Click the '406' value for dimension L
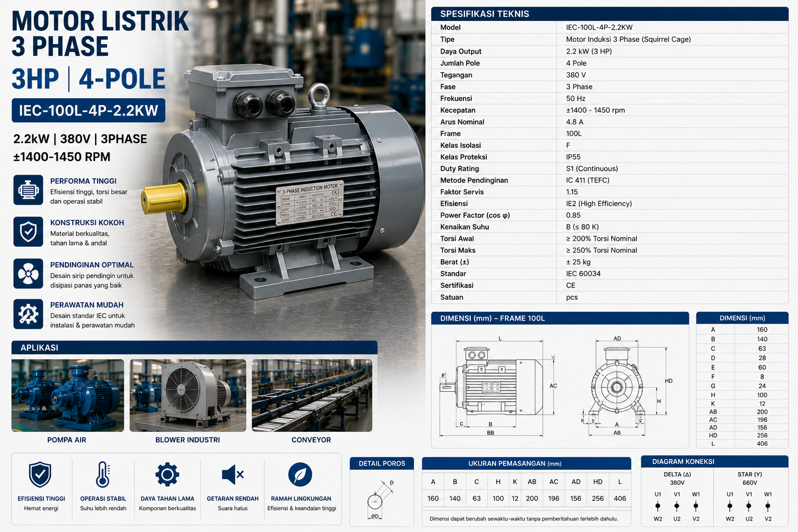 click(x=762, y=444)
